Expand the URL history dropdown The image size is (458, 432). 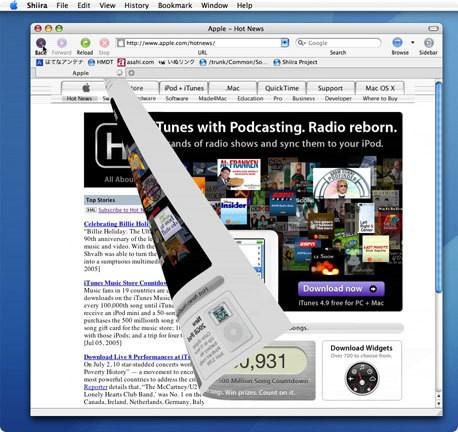click(284, 43)
